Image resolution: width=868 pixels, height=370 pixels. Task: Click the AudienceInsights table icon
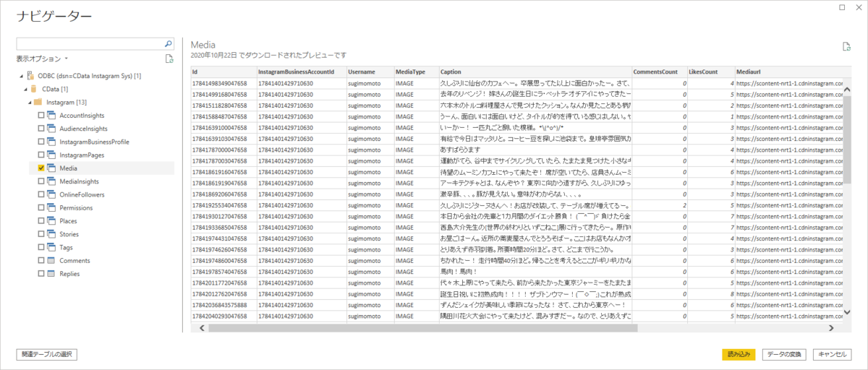coord(52,129)
